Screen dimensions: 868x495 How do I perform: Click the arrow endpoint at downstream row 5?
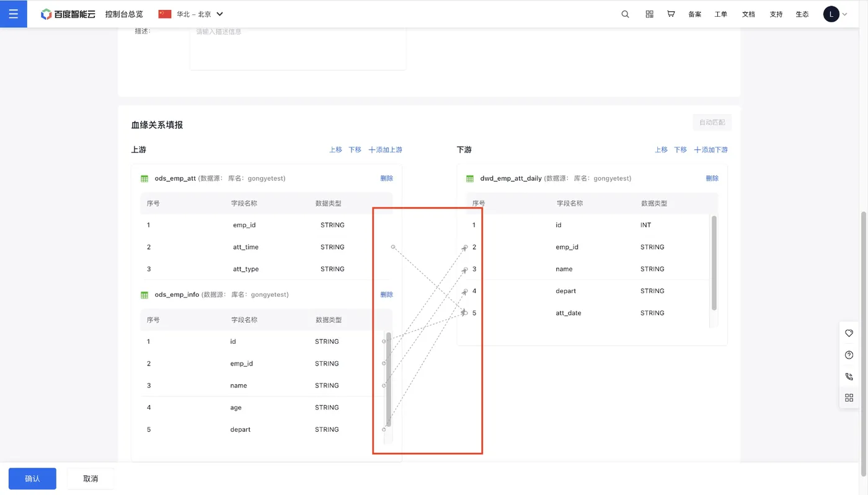pyautogui.click(x=464, y=313)
